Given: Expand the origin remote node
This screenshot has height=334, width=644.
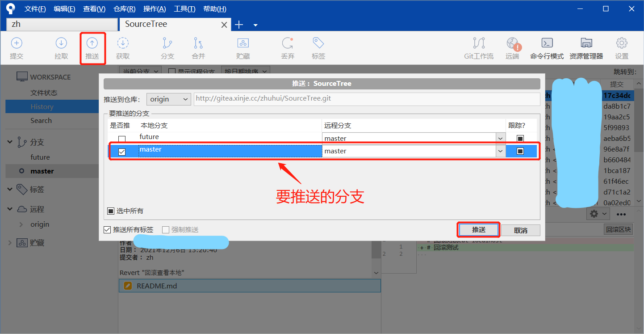Looking at the screenshot, I should [21, 224].
